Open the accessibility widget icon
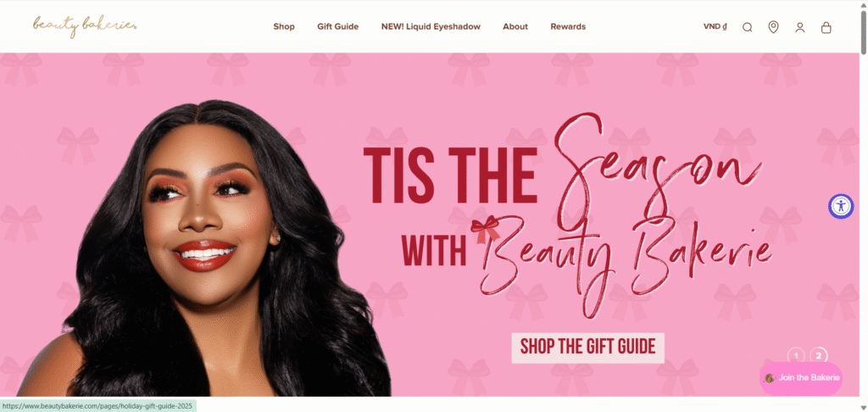Viewport: 868px width, 412px height. point(841,207)
